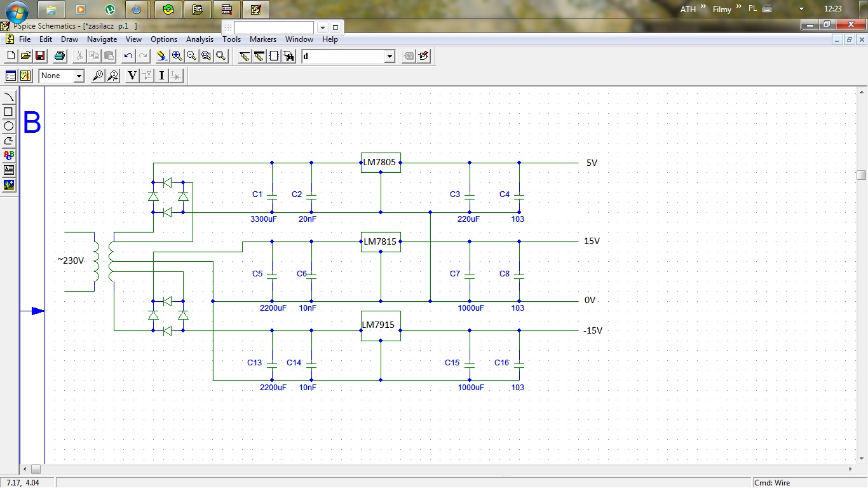Click the Simulation Setup button
868x488 pixels.
point(11,76)
